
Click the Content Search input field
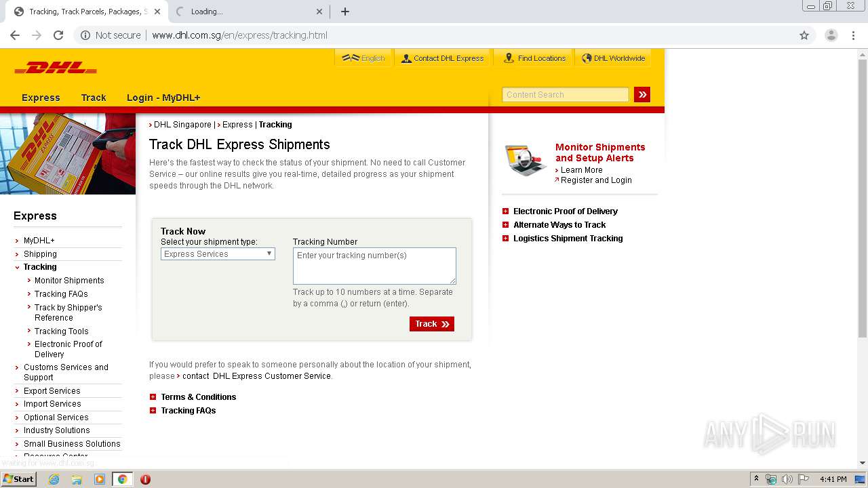(566, 95)
